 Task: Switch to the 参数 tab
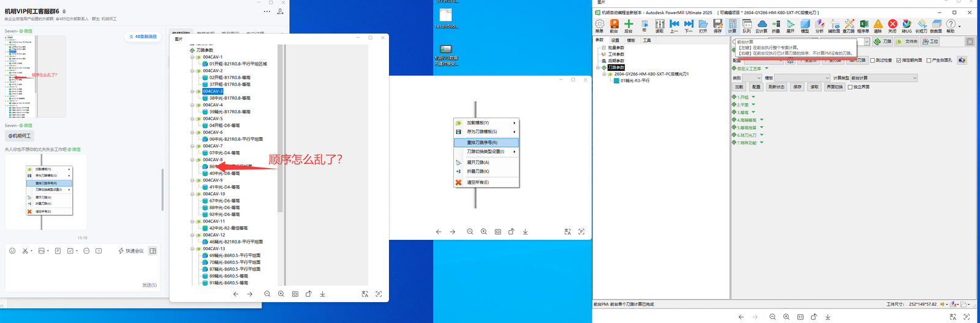coord(600,40)
